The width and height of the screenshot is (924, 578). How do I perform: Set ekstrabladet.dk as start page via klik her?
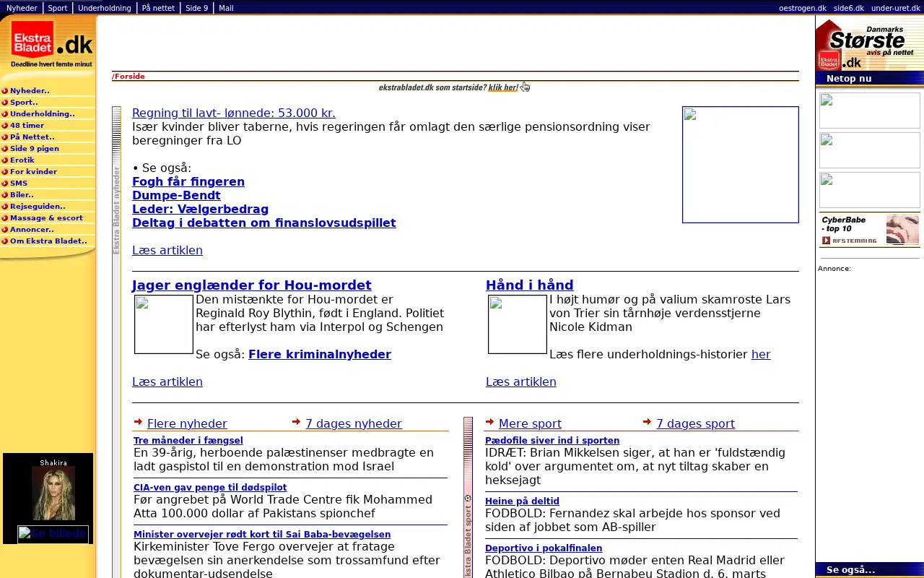click(x=503, y=87)
